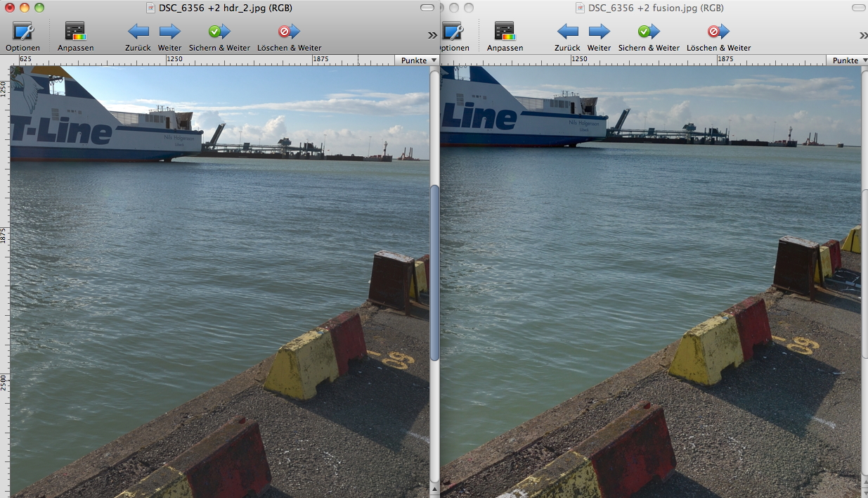Click Zurück arrow in the fusion.jpg window
This screenshot has height=498, width=868.
[x=567, y=32]
